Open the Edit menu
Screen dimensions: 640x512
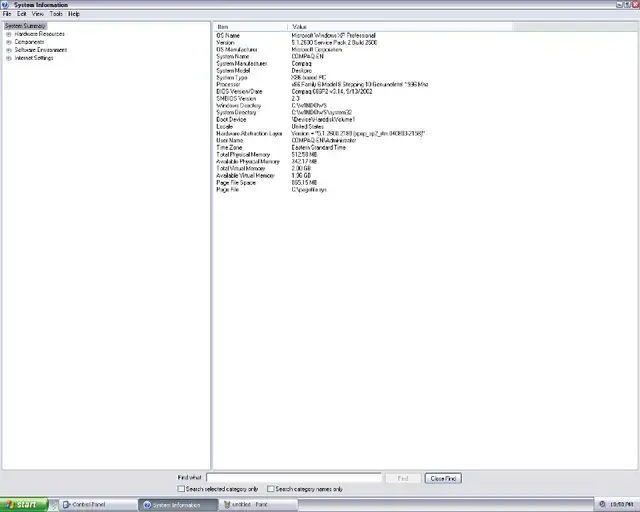(22, 14)
